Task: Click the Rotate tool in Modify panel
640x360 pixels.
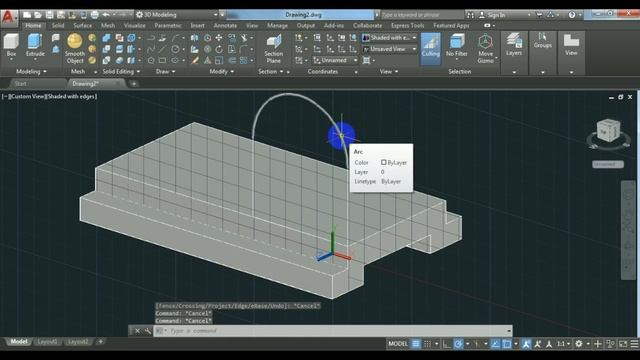Action: pos(219,49)
